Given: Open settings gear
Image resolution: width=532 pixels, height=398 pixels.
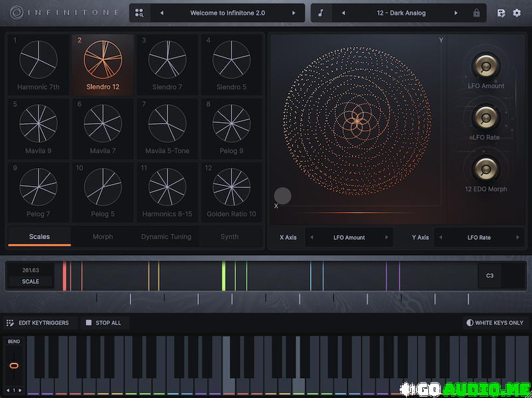Looking at the screenshot, I should [517, 13].
